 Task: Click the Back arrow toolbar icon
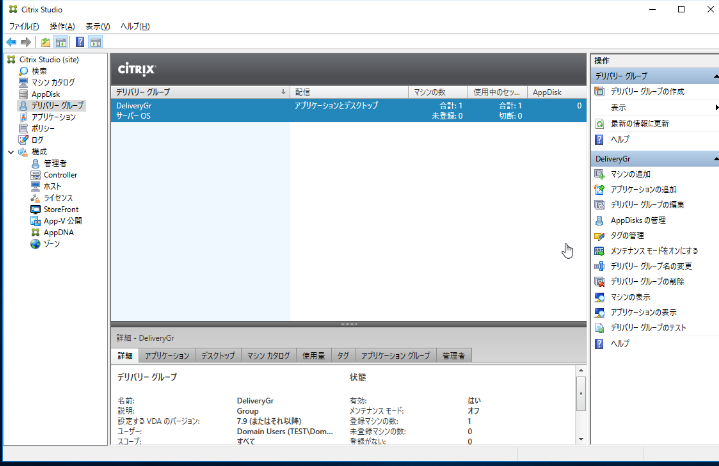(x=11, y=42)
